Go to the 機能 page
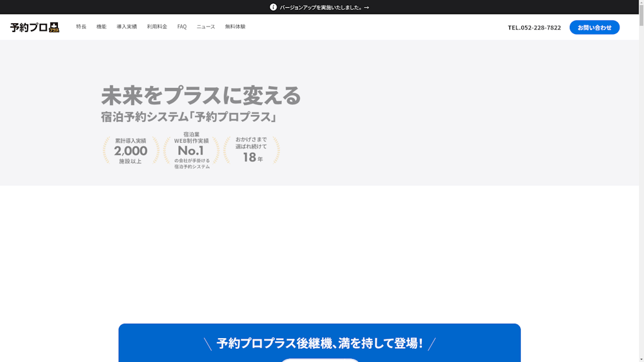 (x=101, y=27)
